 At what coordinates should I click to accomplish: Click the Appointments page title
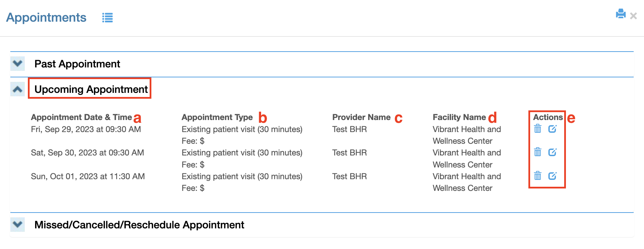pos(46,18)
